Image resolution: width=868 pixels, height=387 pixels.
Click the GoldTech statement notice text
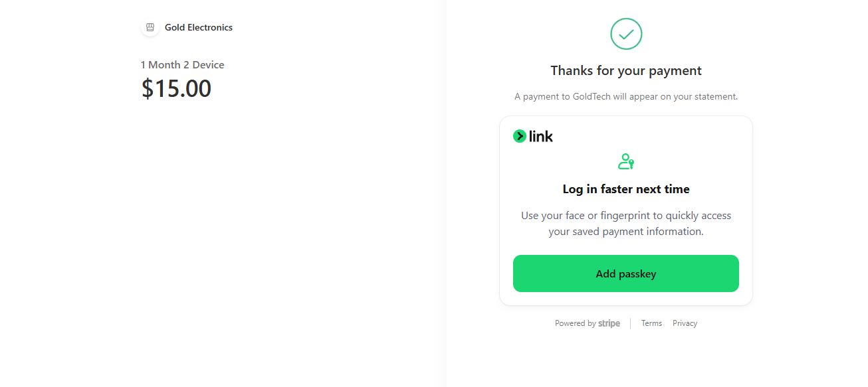tap(626, 97)
